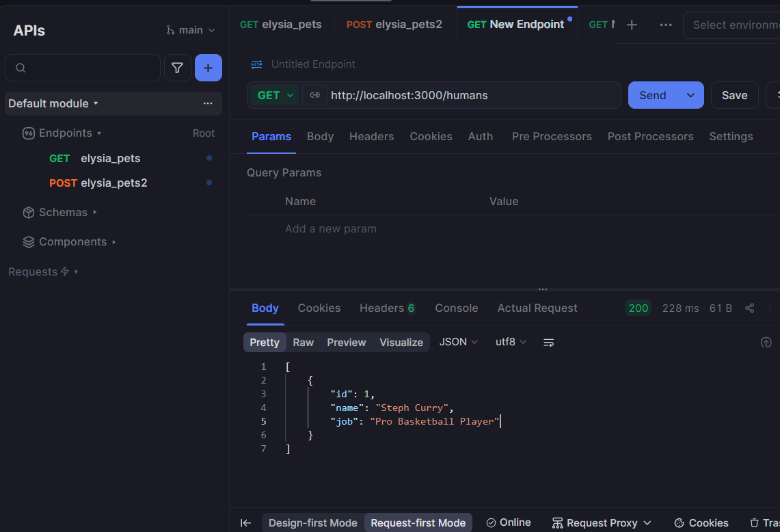Toggle line wrapping in the response viewer
The image size is (780, 532).
(x=548, y=342)
